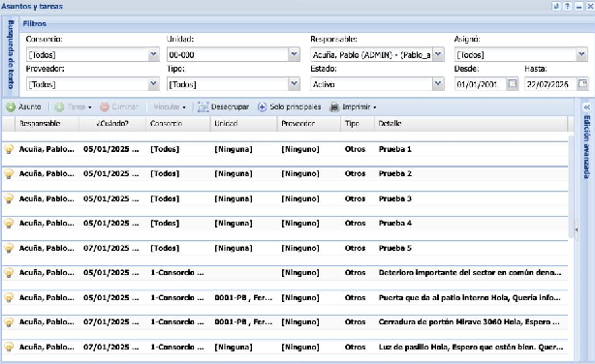Click the lightbulb icon for Prueba 3

coord(9,198)
